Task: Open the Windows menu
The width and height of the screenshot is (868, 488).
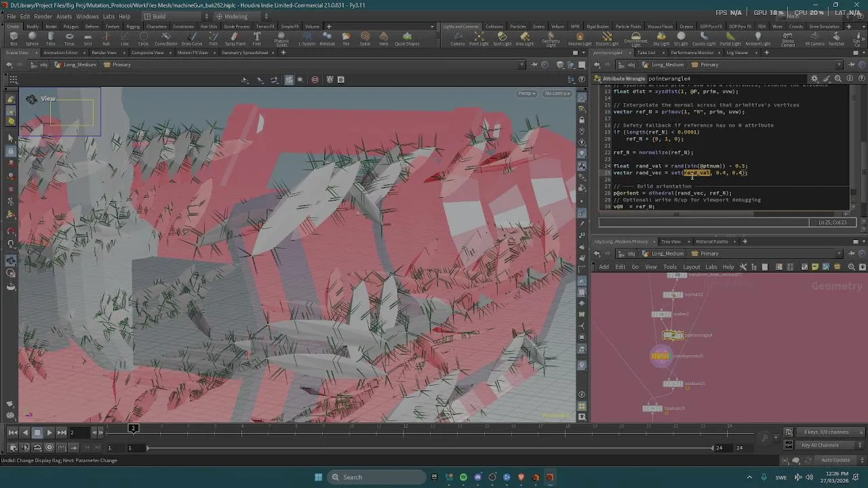Action: point(87,16)
